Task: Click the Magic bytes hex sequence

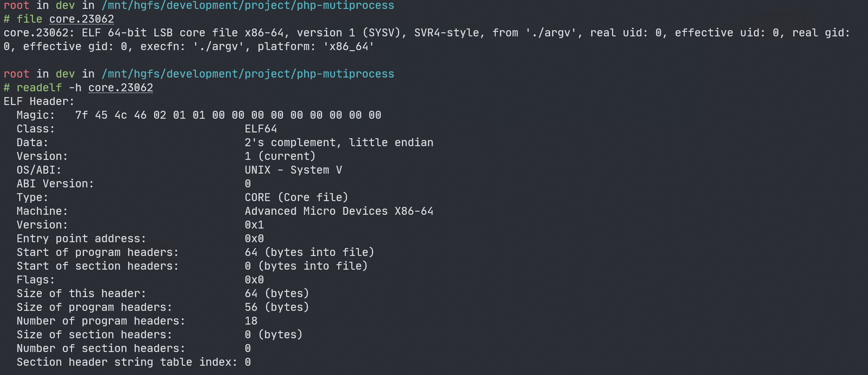Action: (228, 115)
